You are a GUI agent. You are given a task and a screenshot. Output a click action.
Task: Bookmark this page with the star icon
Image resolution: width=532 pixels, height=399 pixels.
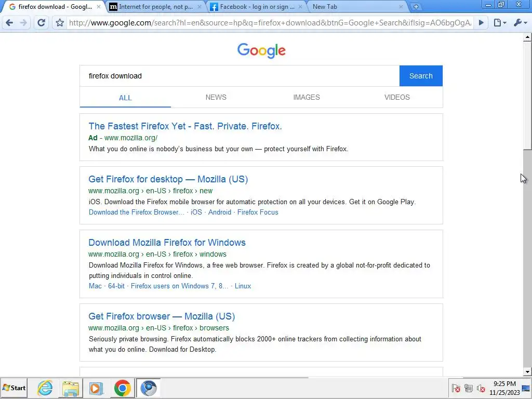tap(60, 23)
